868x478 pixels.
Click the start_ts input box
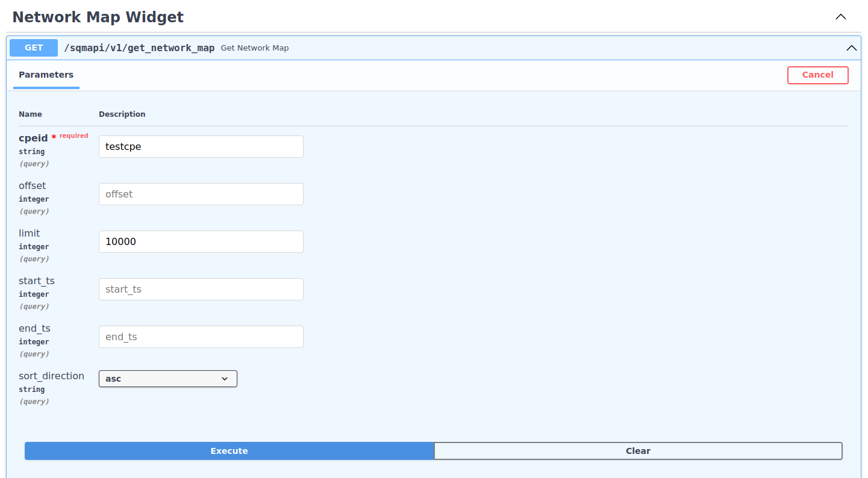click(201, 289)
